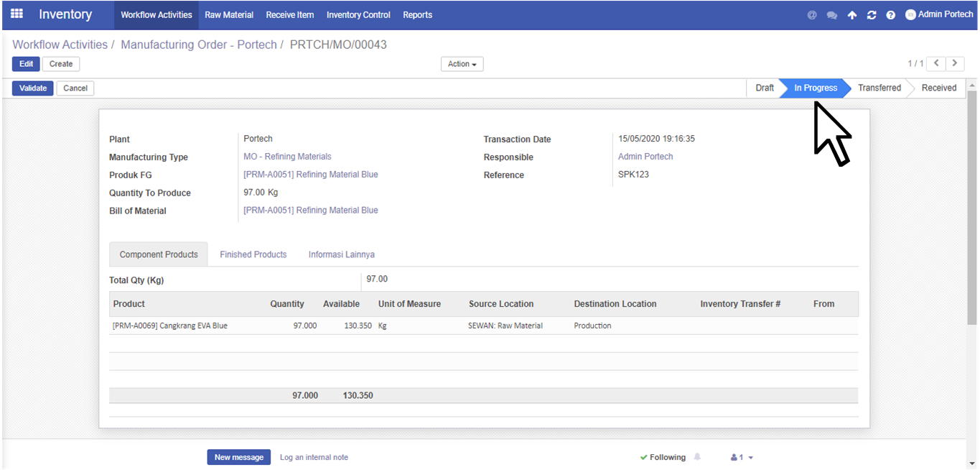Open the apps grid menu
The width and height of the screenshot is (980, 470).
coord(17,14)
